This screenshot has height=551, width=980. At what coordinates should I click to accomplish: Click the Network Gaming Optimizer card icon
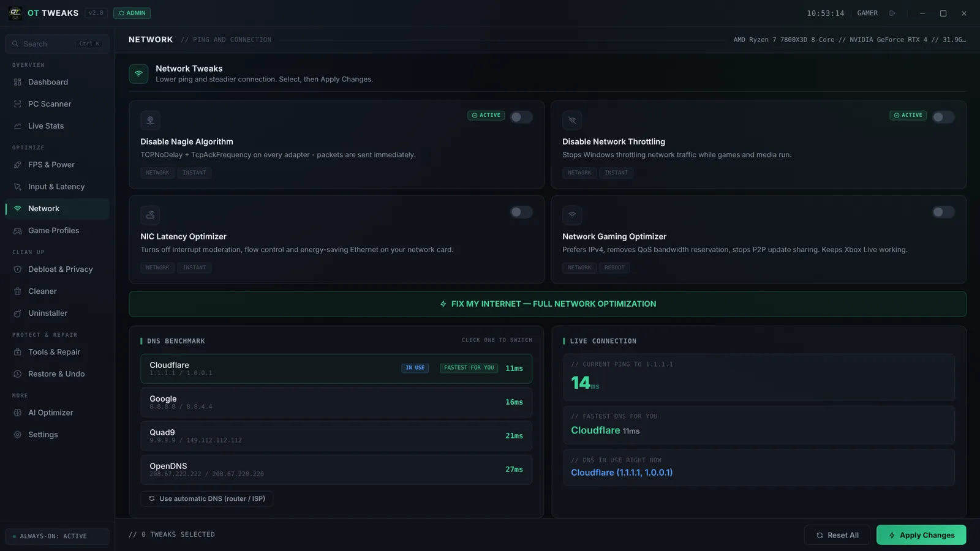[572, 216]
